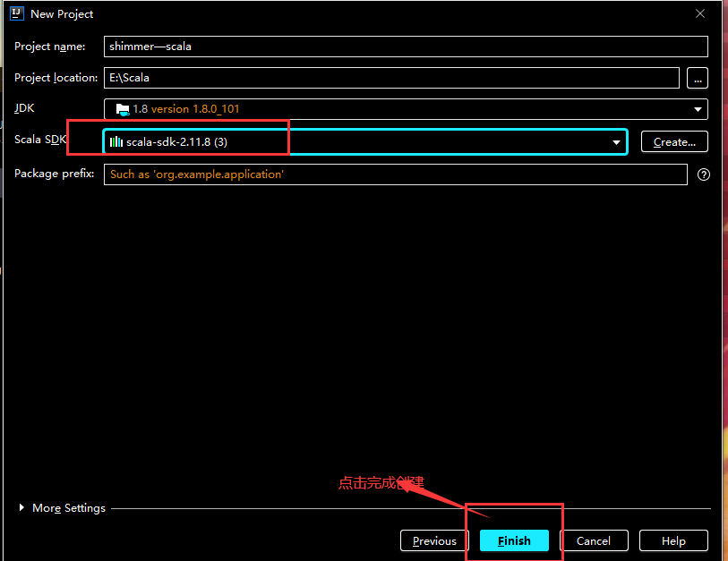The image size is (728, 561).
Task: Cancel the New Project wizard
Action: pyautogui.click(x=594, y=540)
